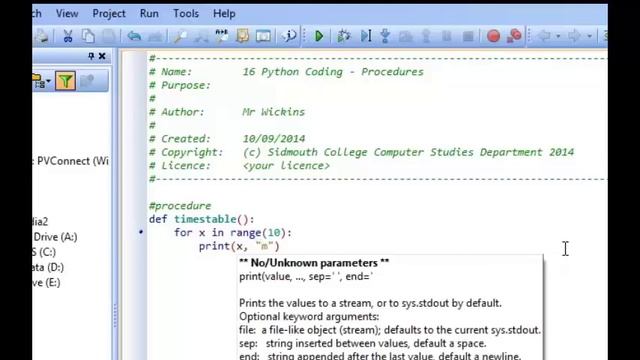
Task: Click the greyed Find Next icon
Action: 201,36
